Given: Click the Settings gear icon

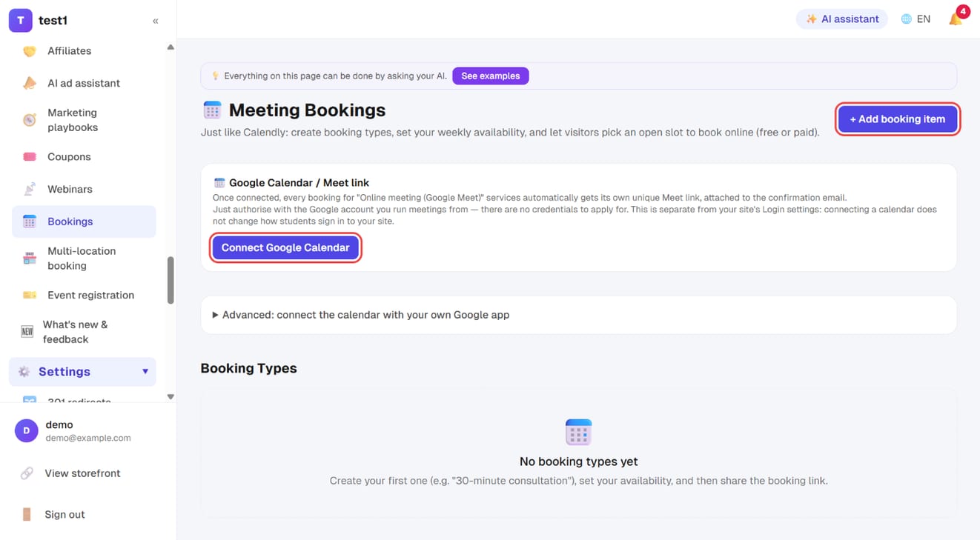Looking at the screenshot, I should coord(24,372).
